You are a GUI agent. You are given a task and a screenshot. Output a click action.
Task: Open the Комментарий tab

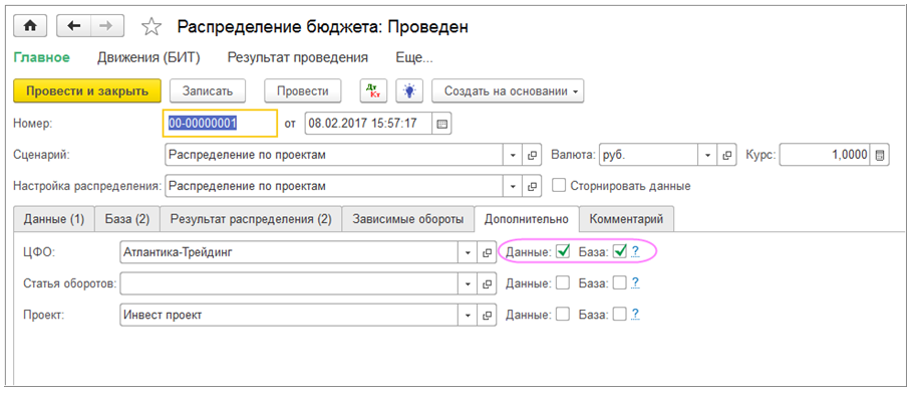626,219
